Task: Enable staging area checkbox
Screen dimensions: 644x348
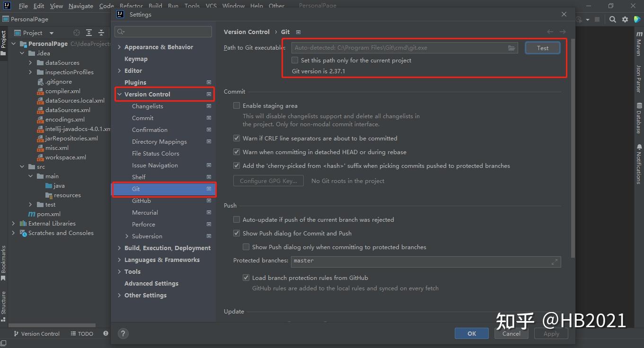Action: coord(237,105)
